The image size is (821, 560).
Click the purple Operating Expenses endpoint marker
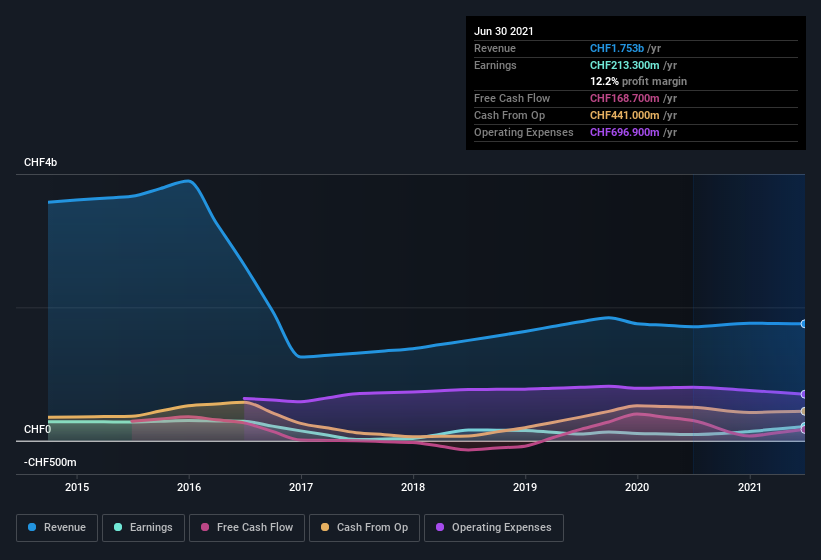[x=804, y=394]
